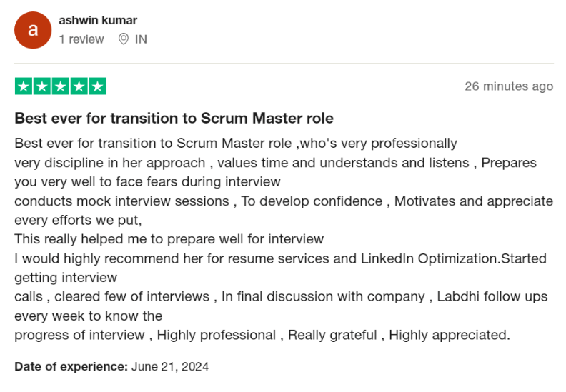Click the third green rating star
Viewport: 566px width, 392px height.
(x=61, y=86)
